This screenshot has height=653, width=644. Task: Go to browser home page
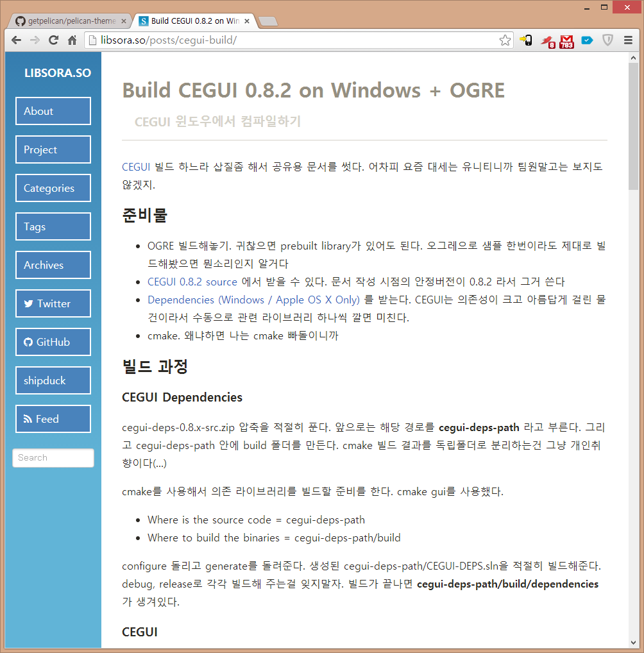(72, 40)
